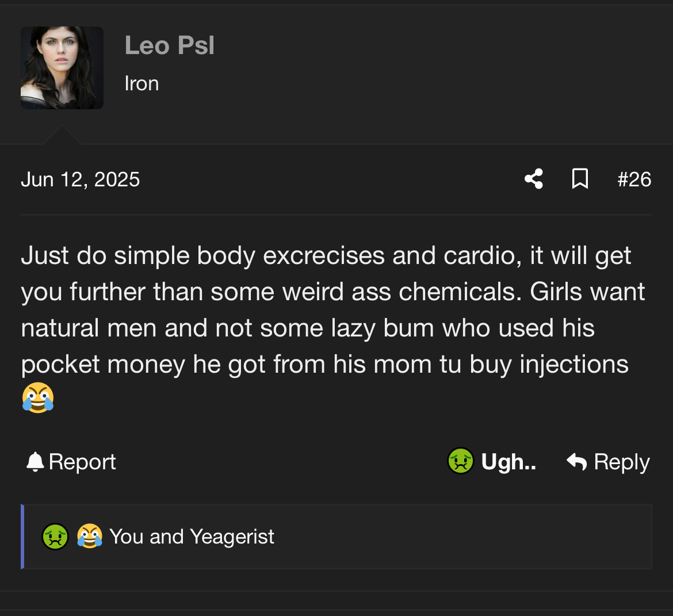Toggle the Ugh.. reaction text

click(x=508, y=462)
